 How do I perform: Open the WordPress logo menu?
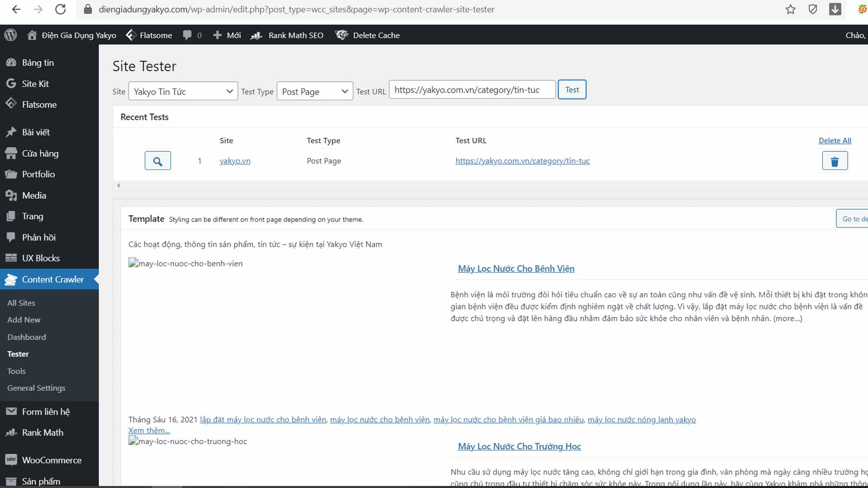(10, 35)
